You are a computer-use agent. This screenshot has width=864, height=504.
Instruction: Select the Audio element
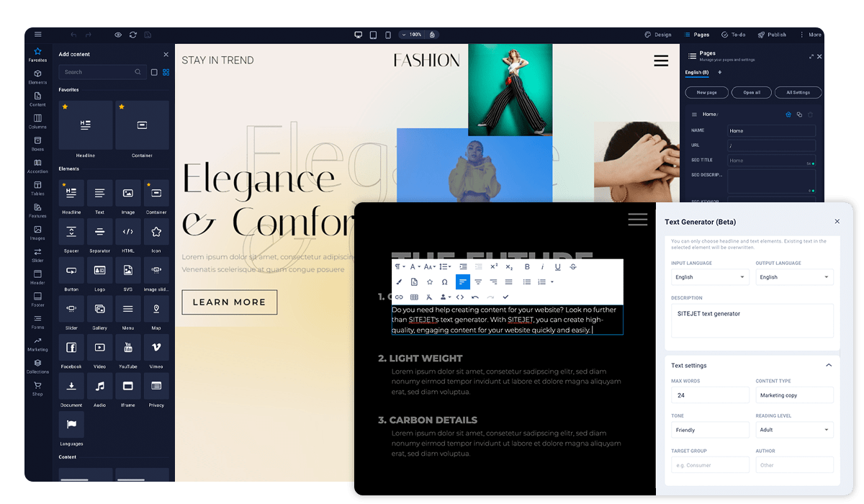click(x=99, y=390)
